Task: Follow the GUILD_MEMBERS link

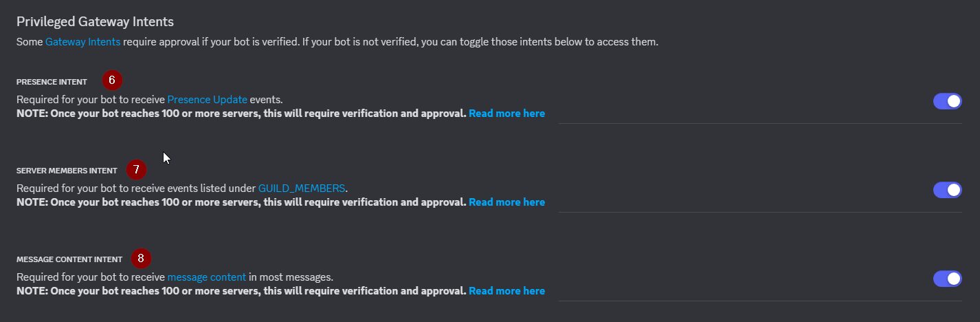Action: [302, 188]
